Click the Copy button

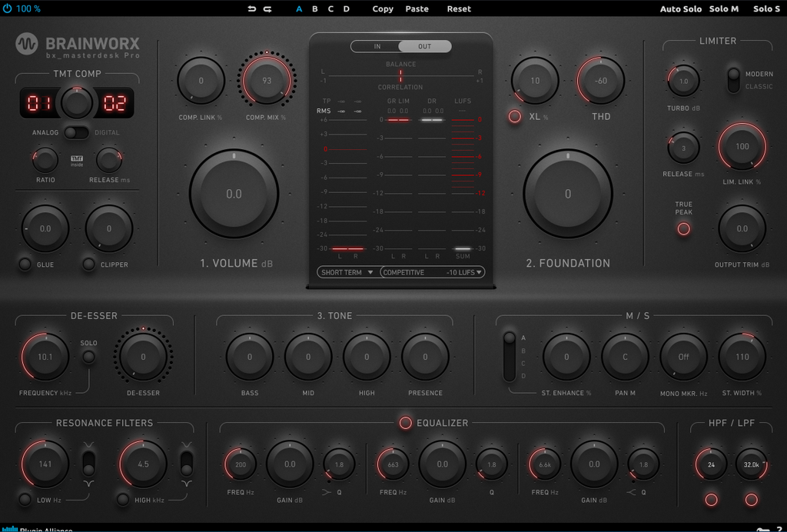(383, 9)
